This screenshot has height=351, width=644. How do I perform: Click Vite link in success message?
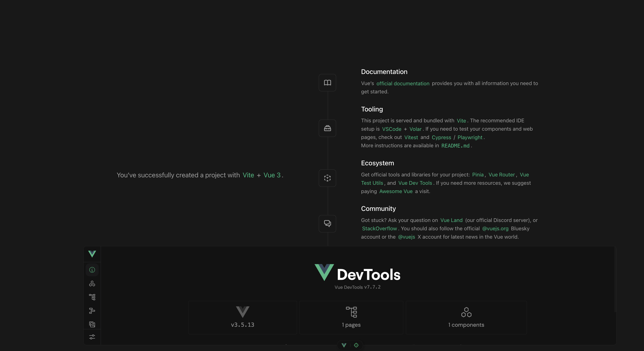point(248,175)
